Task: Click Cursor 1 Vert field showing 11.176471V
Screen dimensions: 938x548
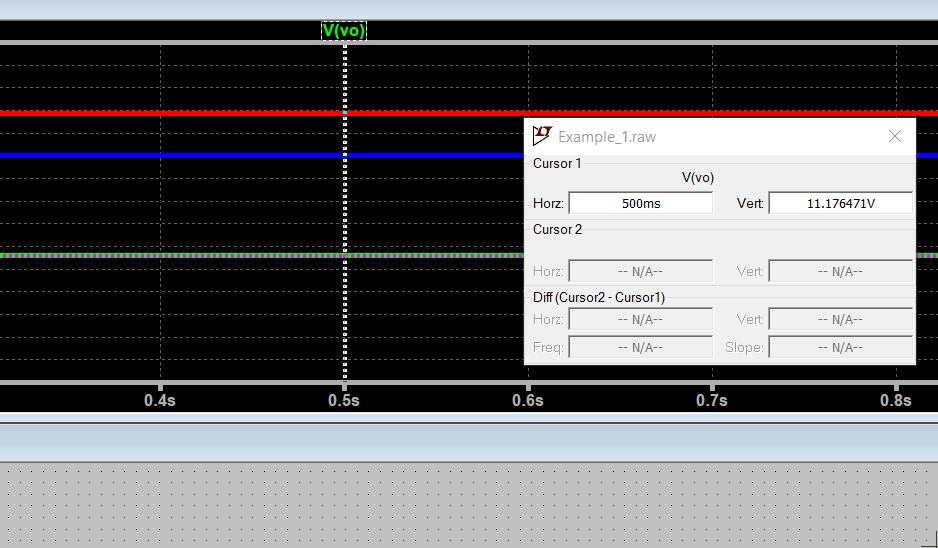Action: (x=840, y=203)
